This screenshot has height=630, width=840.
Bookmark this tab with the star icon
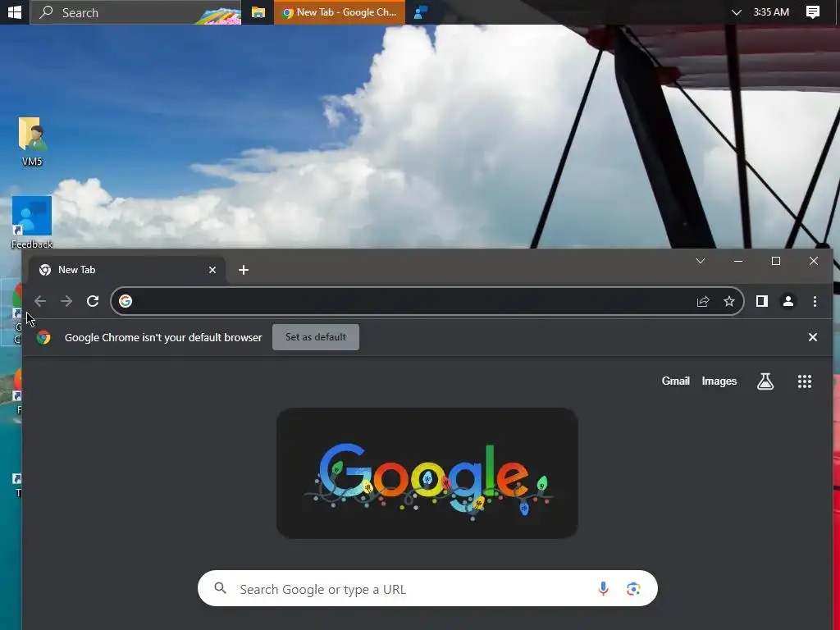[729, 301]
